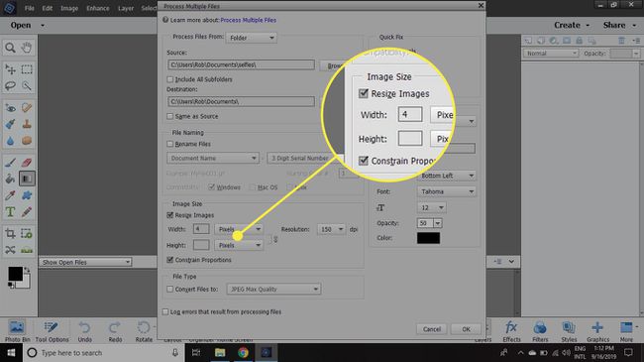Select the Content-Aware Move tool

(10, 250)
